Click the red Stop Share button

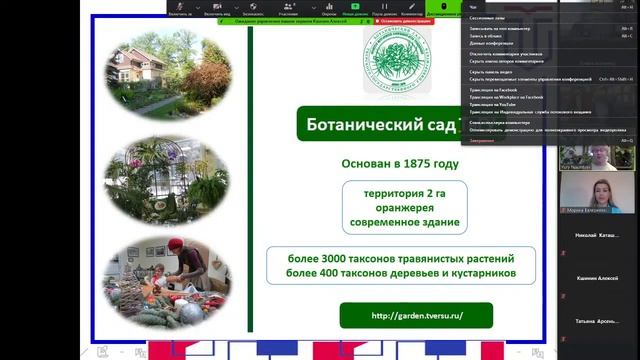point(404,21)
